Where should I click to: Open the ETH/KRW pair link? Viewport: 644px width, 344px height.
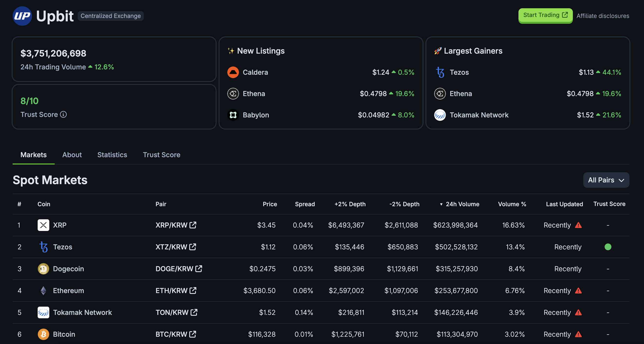pos(171,291)
